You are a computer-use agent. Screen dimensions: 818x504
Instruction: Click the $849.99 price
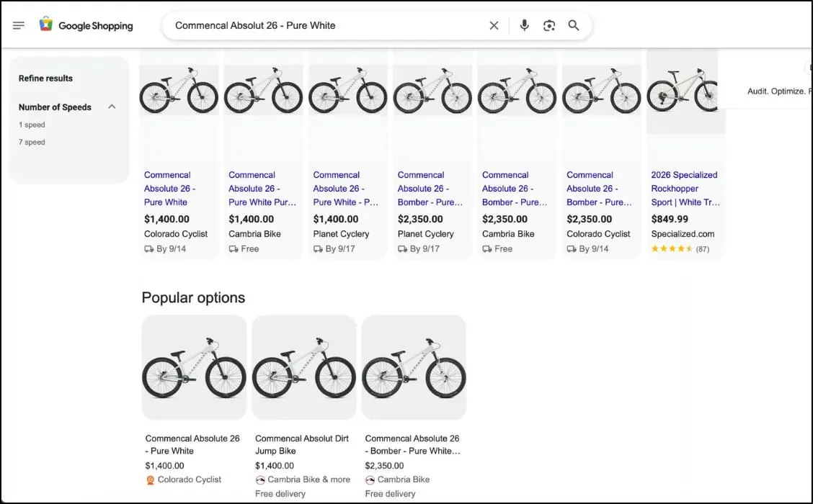[670, 219]
